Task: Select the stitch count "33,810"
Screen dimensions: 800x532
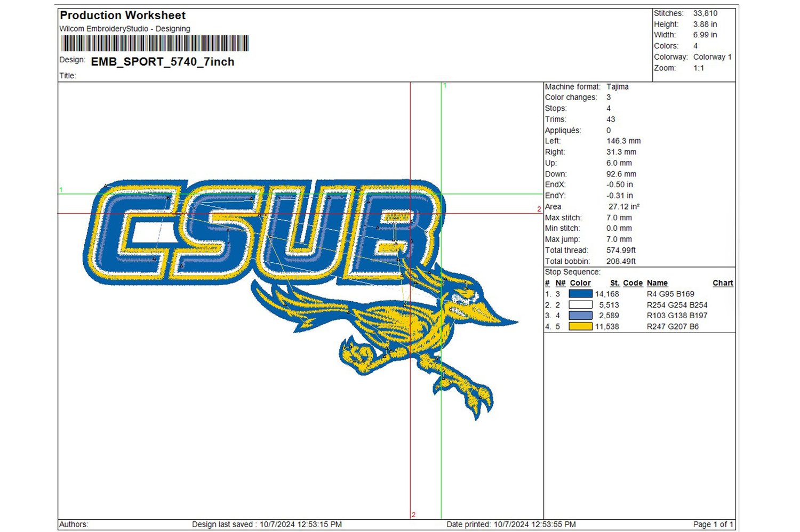Action: [x=705, y=13]
